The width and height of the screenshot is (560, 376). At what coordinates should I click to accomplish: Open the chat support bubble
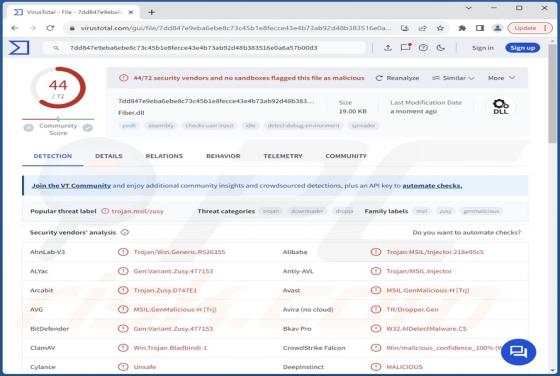pyautogui.click(x=518, y=352)
